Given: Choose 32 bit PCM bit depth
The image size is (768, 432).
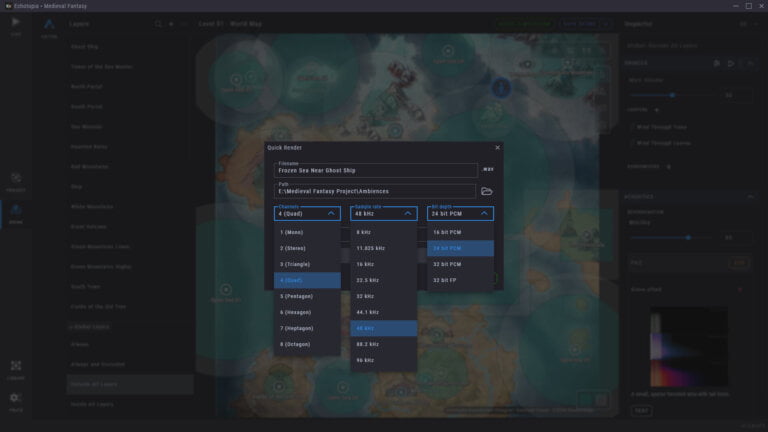Looking at the screenshot, I should click(460, 264).
